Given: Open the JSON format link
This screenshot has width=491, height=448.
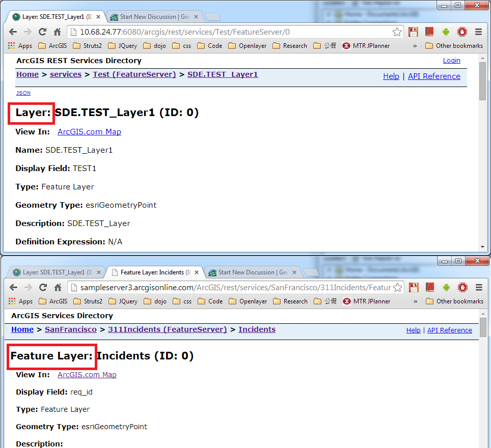Looking at the screenshot, I should (23, 93).
